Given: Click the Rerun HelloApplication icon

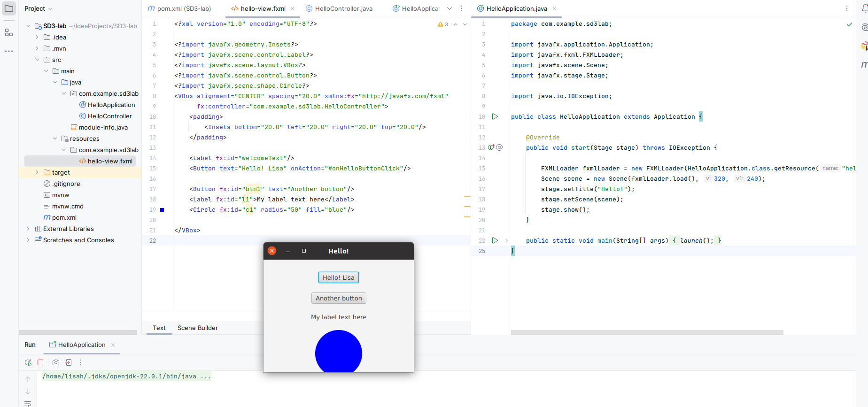Looking at the screenshot, I should point(28,362).
